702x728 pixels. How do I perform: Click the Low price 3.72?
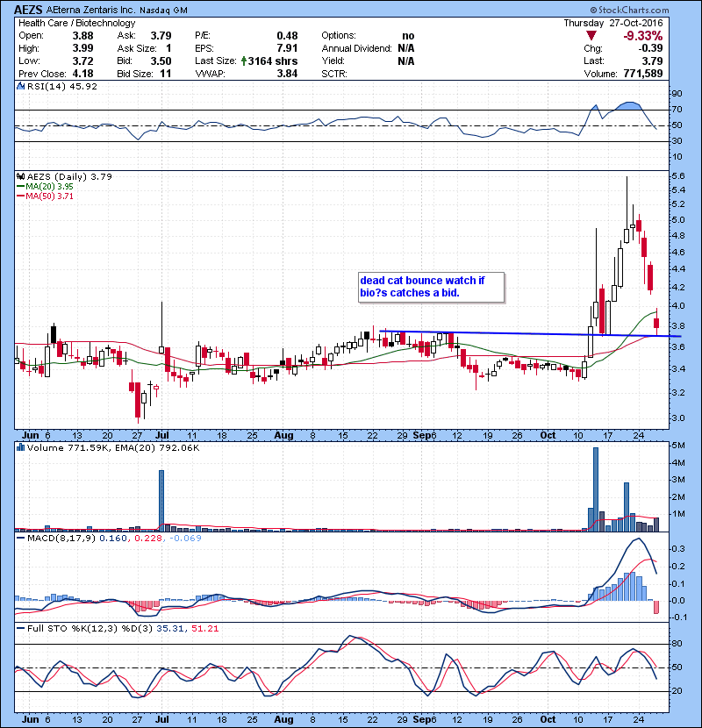tap(82, 61)
